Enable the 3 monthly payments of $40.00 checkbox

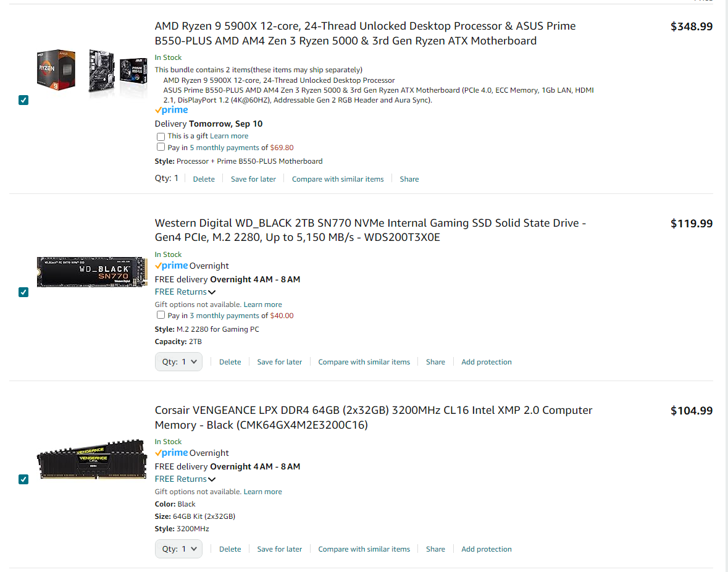coord(161,315)
